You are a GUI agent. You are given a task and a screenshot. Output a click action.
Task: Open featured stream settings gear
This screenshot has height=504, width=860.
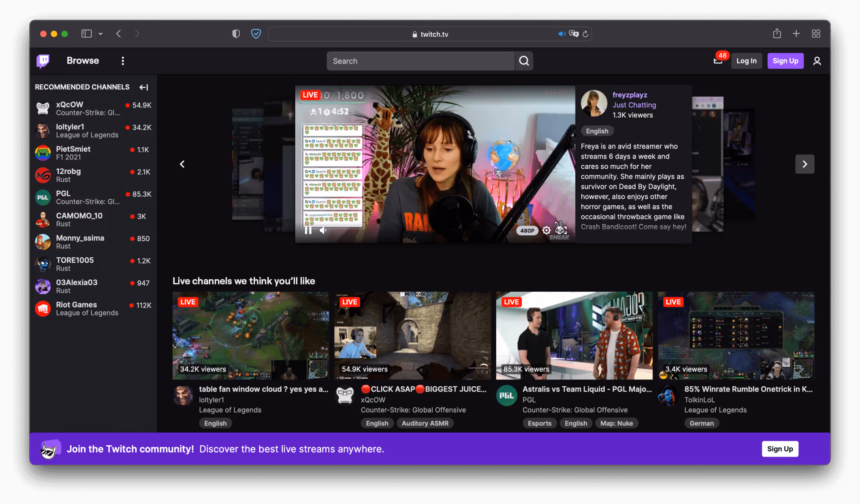pos(546,231)
